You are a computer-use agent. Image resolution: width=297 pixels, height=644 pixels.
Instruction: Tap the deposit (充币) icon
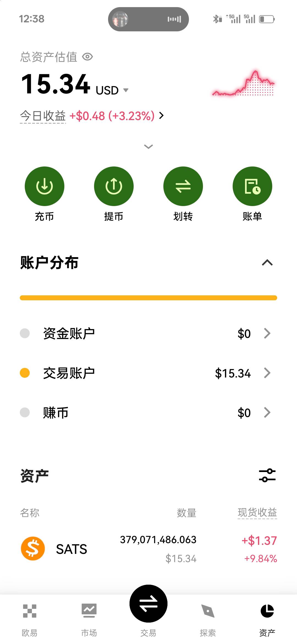45,186
